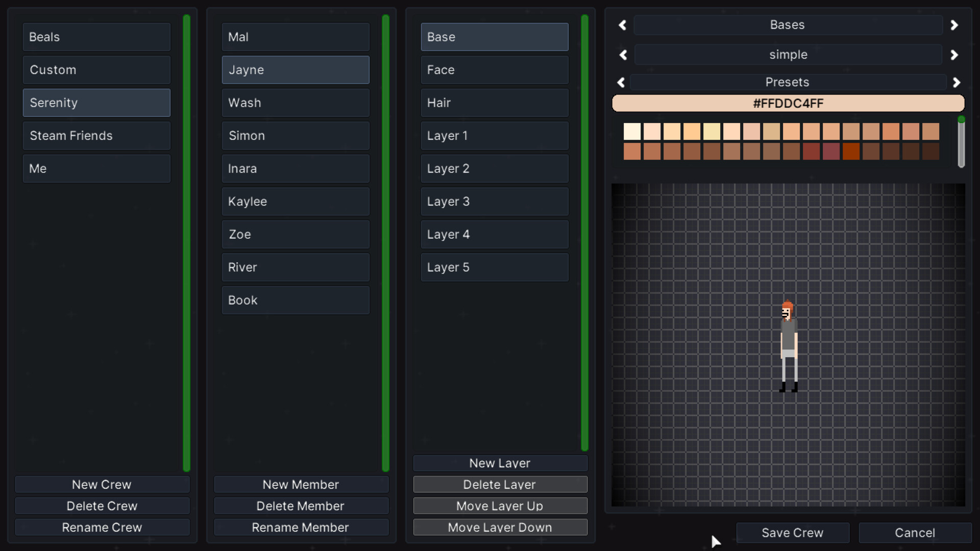The image size is (980, 551).
Task: Click the hex color field #FFDDC4FF
Action: coord(788,104)
